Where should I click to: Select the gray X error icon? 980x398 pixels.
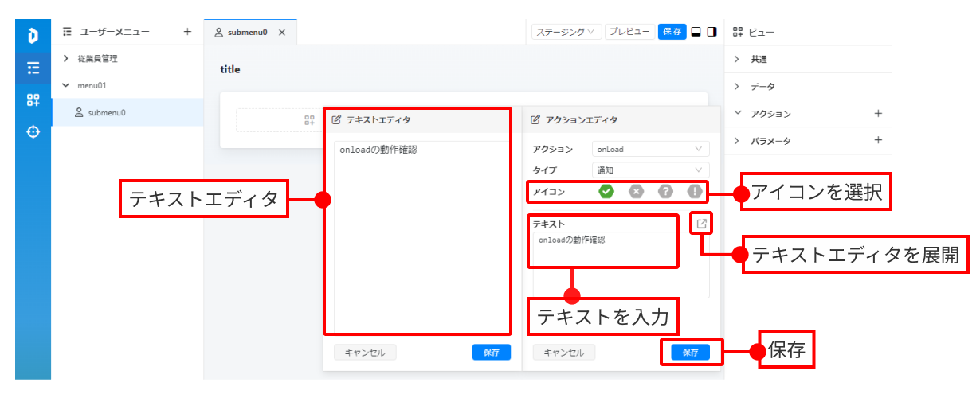pyautogui.click(x=636, y=191)
